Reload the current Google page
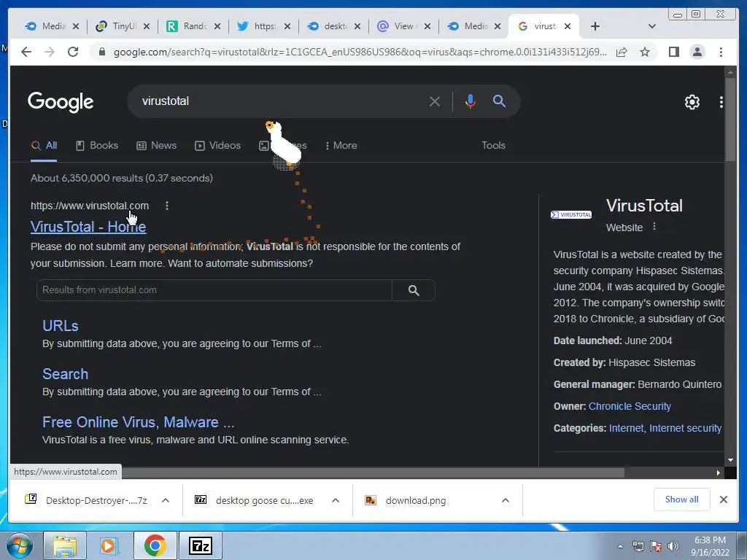Viewport: 747px width, 560px height. tap(72, 52)
